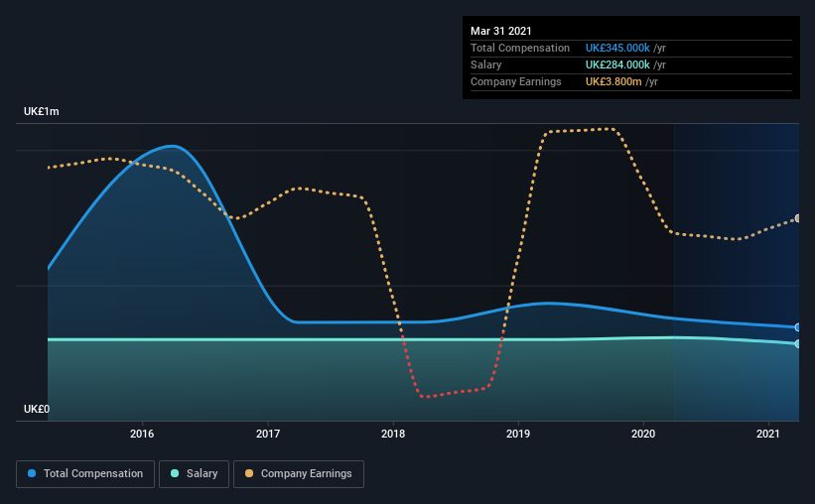Click the Total Compensation row label in tooltip
The width and height of the screenshot is (815, 504).
click(x=520, y=48)
